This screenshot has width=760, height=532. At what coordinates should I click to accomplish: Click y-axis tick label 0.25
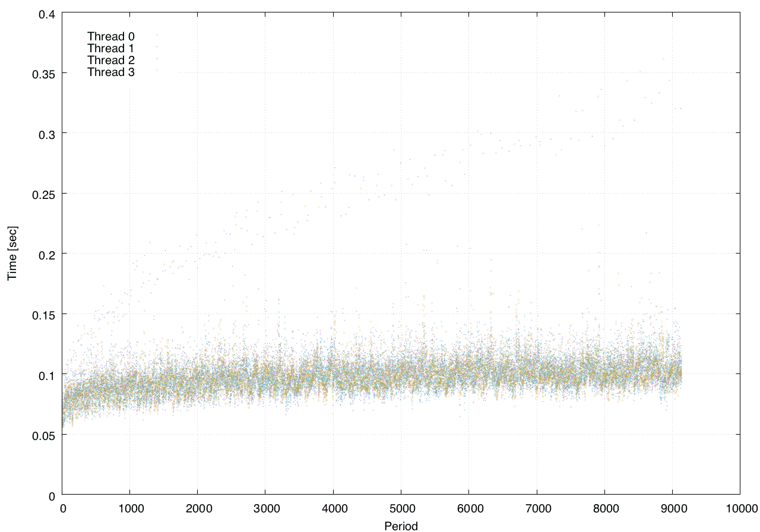pos(45,194)
